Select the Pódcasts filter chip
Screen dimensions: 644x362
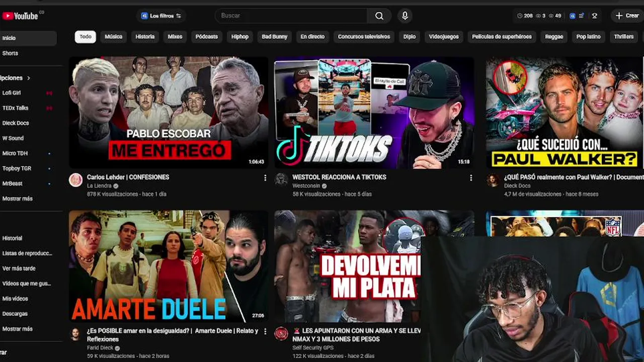point(207,37)
